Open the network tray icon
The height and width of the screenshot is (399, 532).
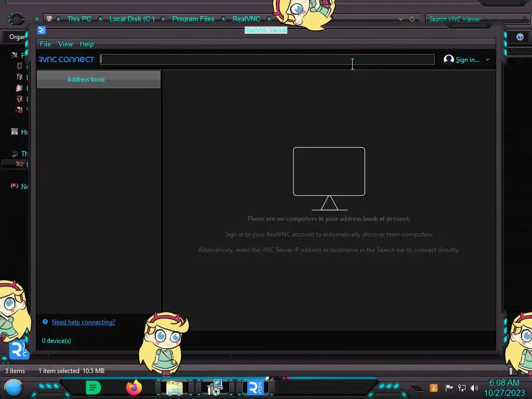[x=462, y=388]
